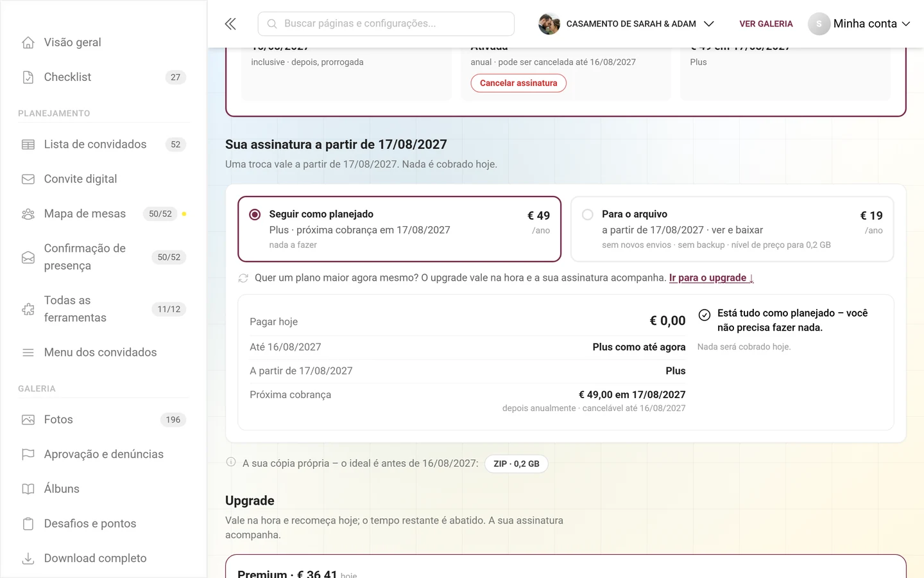Click the 11/12 badge beside Todas as ferramentas

coord(169,310)
